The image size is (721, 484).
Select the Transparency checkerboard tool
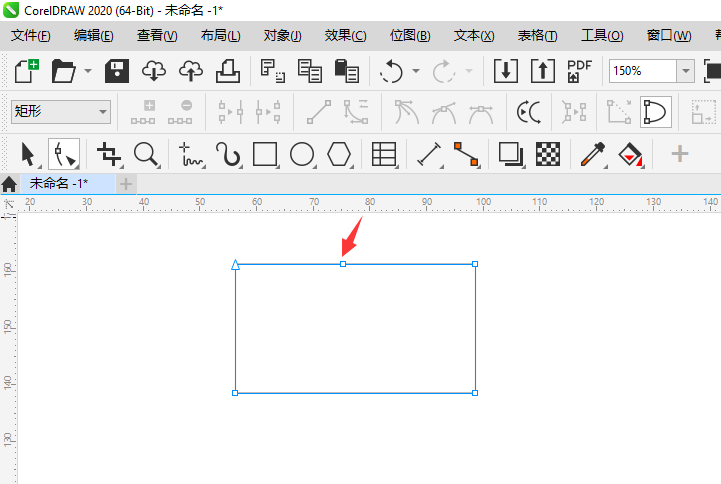pyautogui.click(x=548, y=154)
